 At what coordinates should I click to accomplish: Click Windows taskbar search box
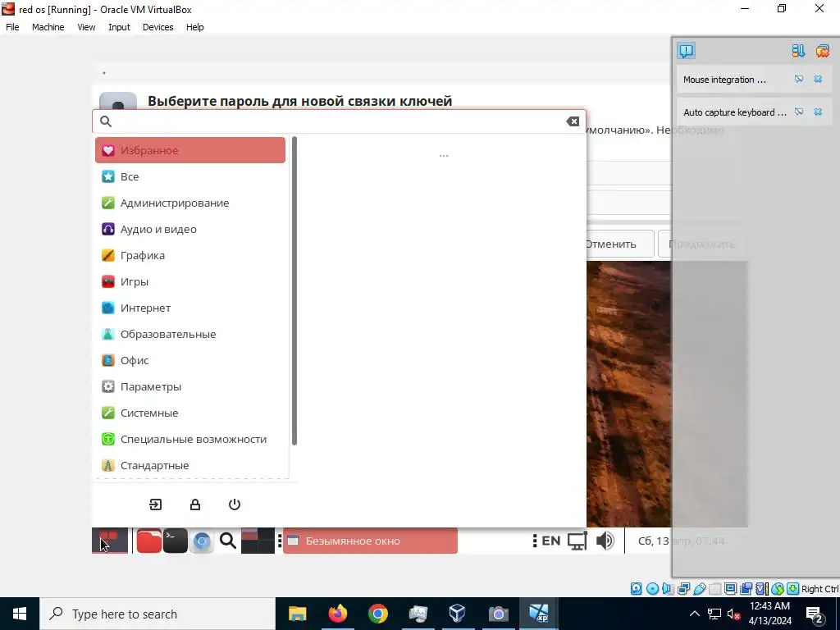pyautogui.click(x=157, y=614)
